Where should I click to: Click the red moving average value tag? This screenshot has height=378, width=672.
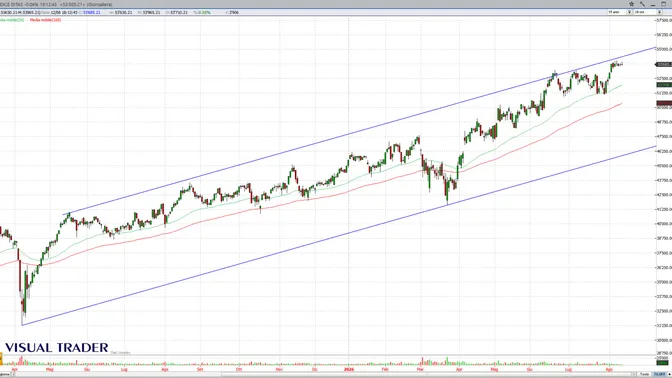click(x=664, y=103)
